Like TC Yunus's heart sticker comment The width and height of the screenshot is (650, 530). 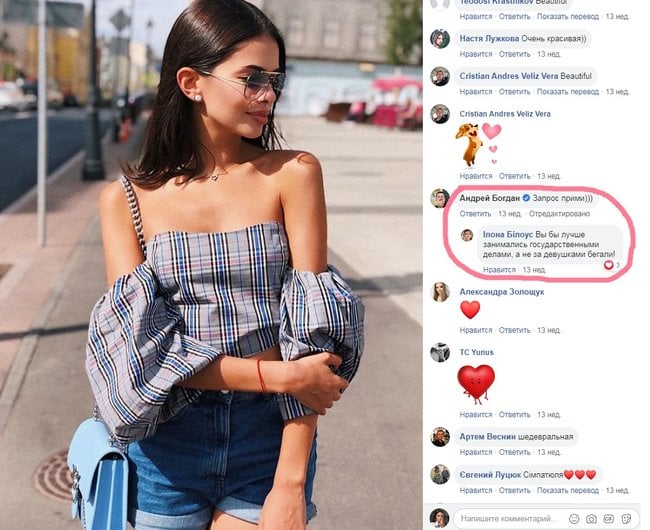pyautogui.click(x=475, y=414)
